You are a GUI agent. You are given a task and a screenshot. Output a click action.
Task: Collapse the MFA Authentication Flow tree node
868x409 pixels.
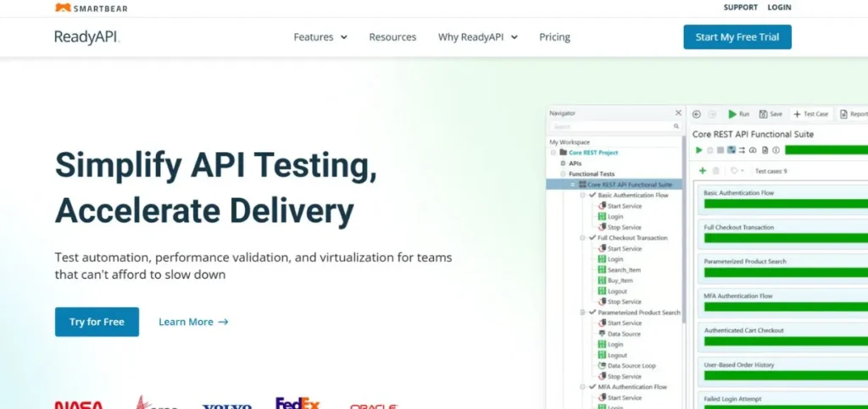[582, 387]
